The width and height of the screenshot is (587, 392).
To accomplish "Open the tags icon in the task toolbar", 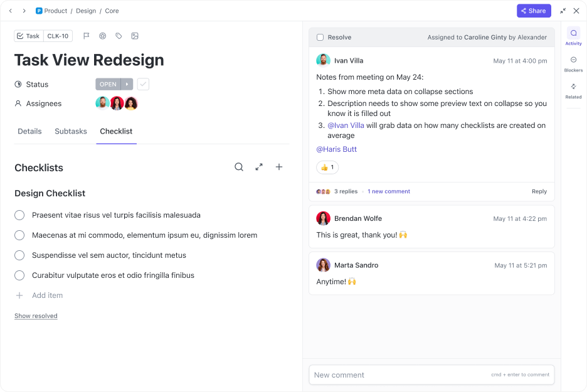I will (x=119, y=36).
